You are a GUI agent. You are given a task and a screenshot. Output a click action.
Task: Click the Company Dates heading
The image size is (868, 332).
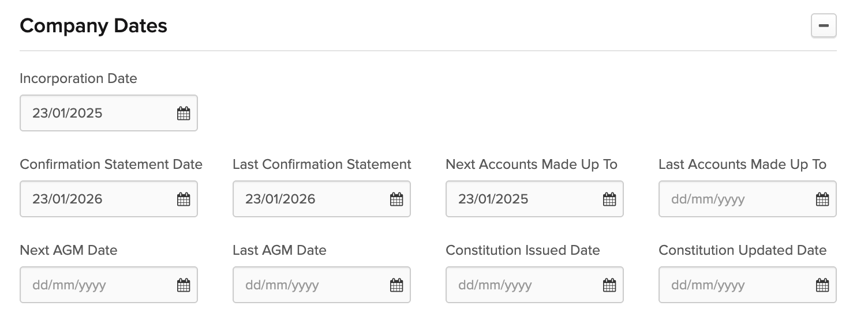click(x=93, y=26)
